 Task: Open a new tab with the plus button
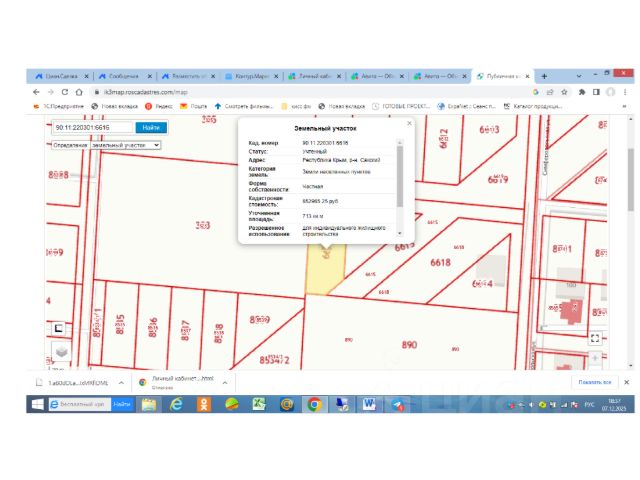pos(544,76)
